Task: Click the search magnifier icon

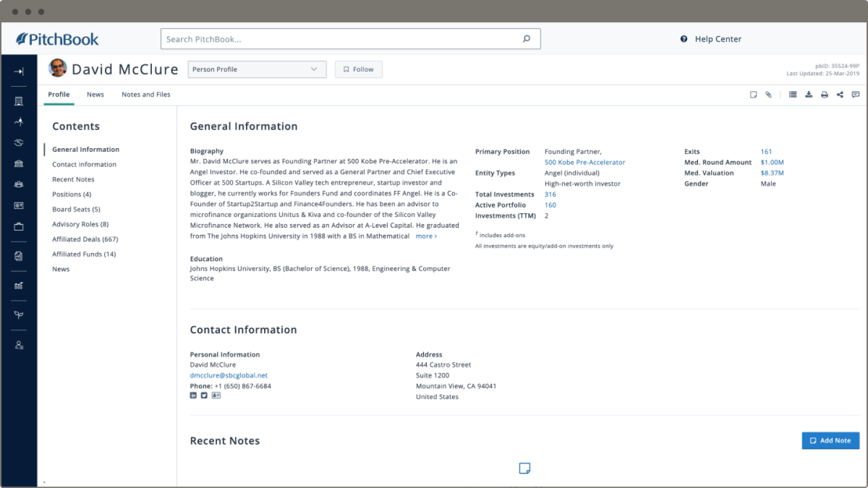Action: point(526,39)
